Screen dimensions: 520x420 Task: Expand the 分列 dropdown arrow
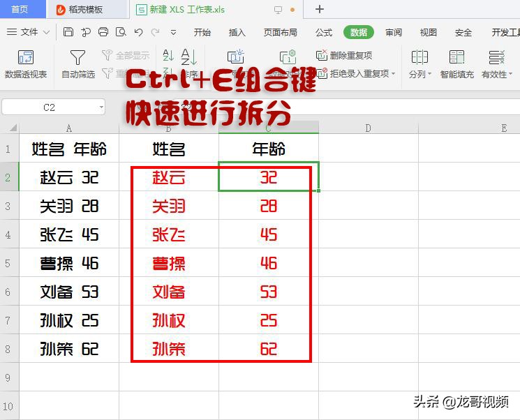pyautogui.click(x=429, y=73)
